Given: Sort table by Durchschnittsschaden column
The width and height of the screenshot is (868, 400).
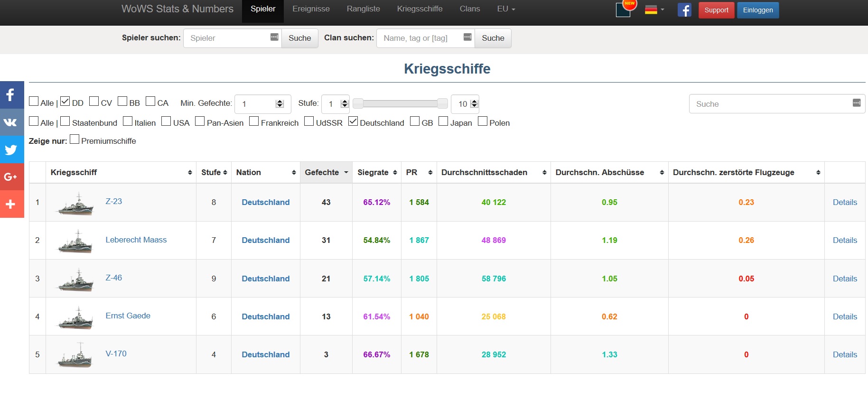Looking at the screenshot, I should pos(494,172).
